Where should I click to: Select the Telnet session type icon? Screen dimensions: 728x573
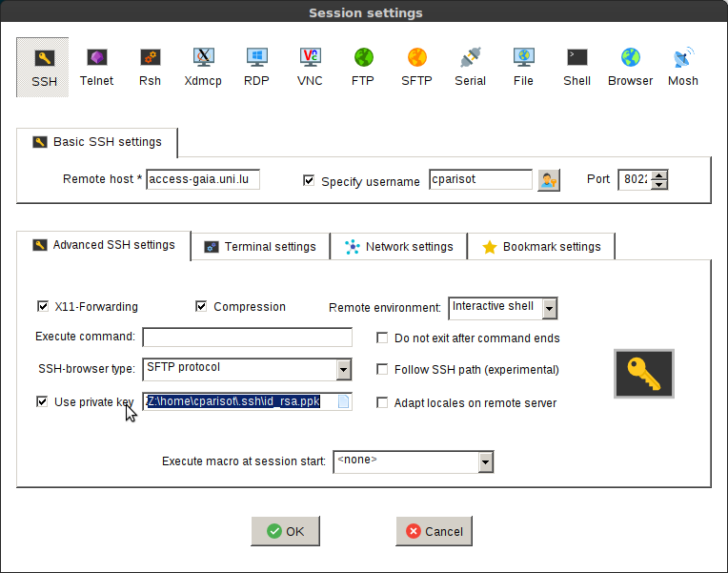tap(96, 67)
